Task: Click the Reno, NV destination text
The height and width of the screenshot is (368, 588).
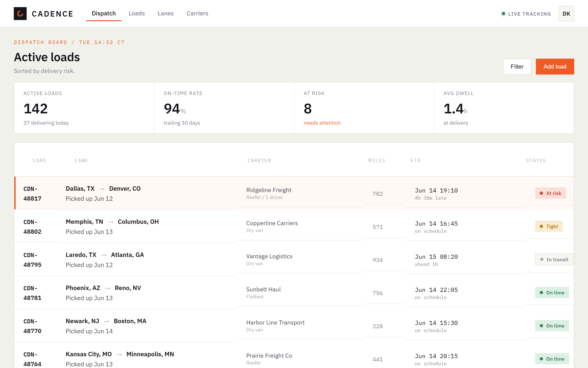Action: pos(128,288)
